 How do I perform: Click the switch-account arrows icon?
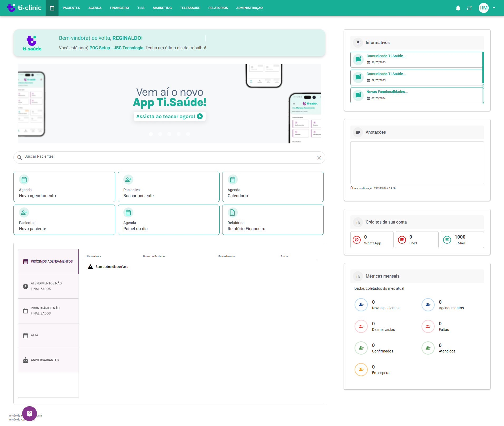coord(469,8)
